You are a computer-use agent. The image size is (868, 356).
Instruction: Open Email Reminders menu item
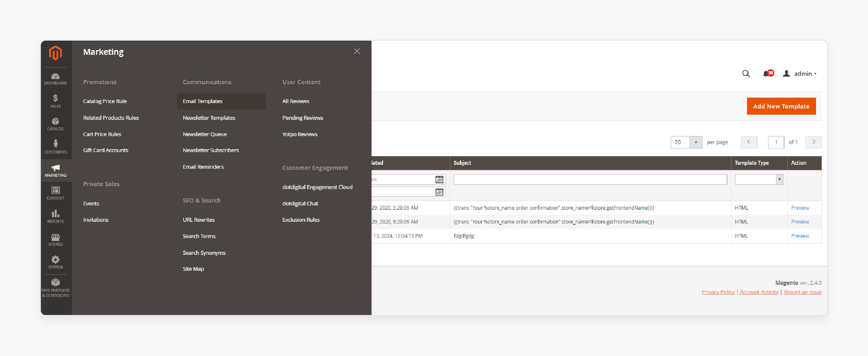click(203, 167)
